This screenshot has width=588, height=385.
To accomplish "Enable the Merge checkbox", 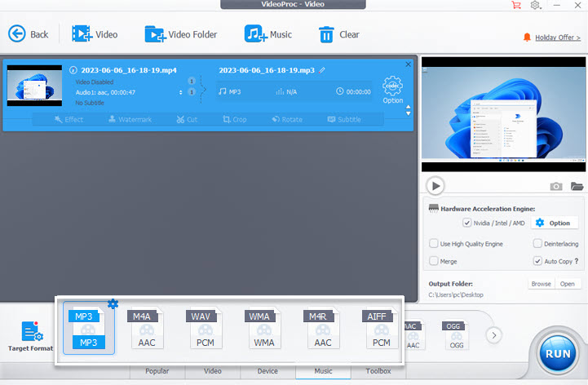I will coord(434,261).
